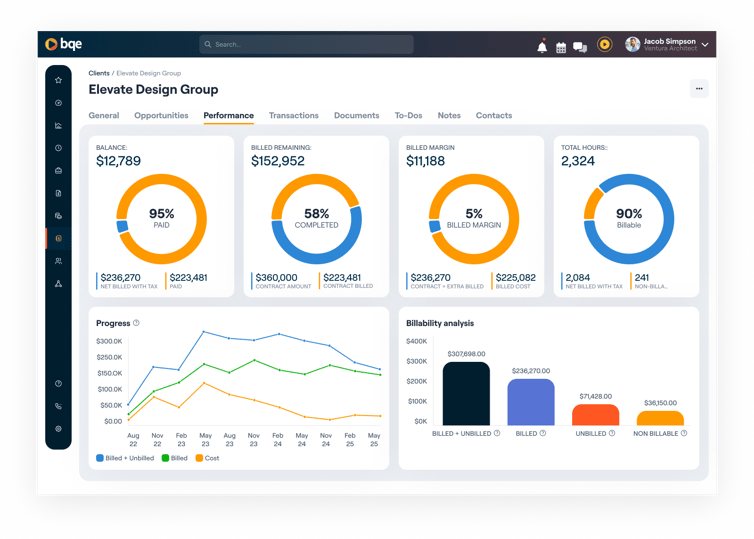
Task: Open the calendar icon in header
Action: point(561,47)
